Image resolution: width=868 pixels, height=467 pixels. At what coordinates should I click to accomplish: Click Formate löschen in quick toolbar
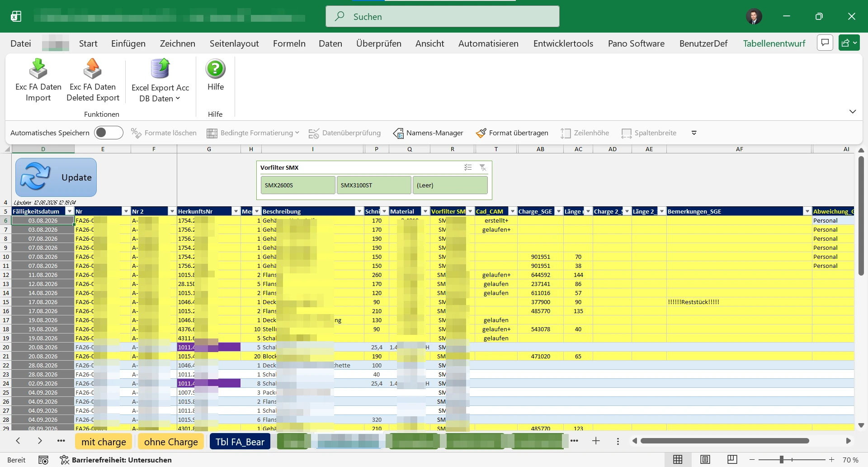tap(164, 133)
